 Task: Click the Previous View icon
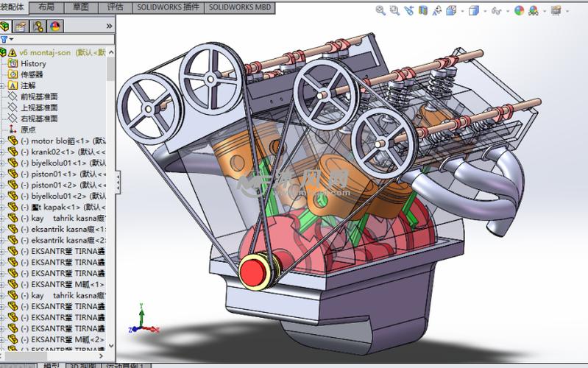pos(408,10)
